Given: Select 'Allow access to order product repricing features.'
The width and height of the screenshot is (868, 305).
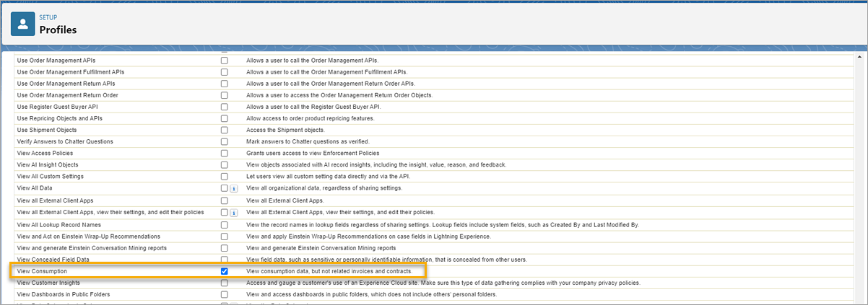Looking at the screenshot, I should [311, 118].
